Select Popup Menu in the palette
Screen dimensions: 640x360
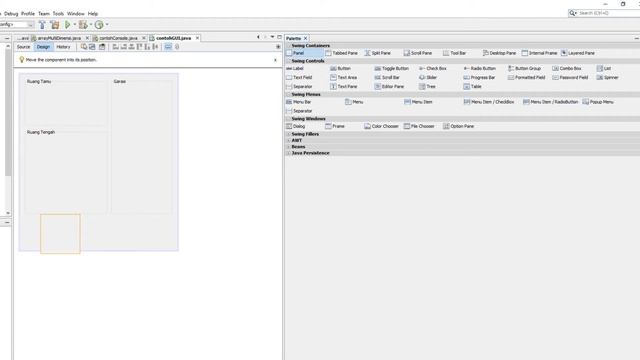[598, 102]
